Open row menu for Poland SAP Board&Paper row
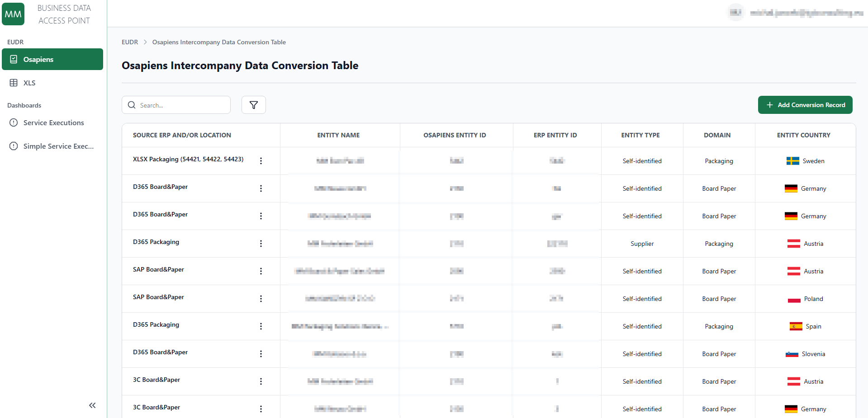The height and width of the screenshot is (418, 868). tap(261, 299)
